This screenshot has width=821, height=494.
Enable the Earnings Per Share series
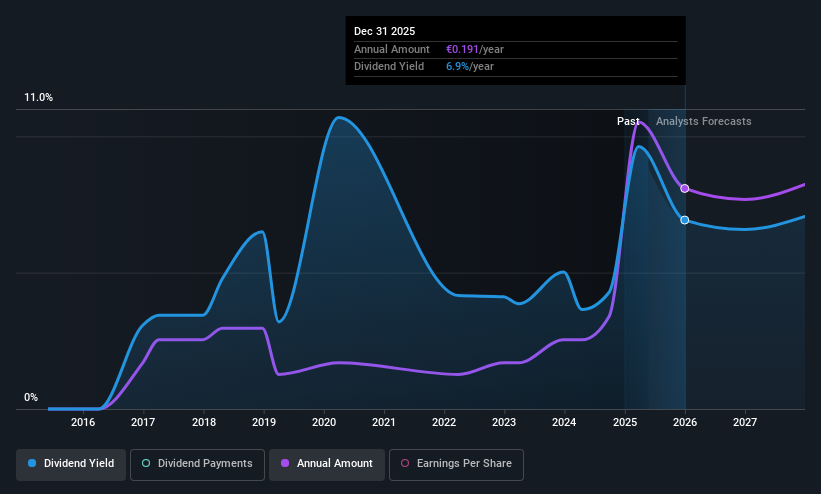(456, 464)
